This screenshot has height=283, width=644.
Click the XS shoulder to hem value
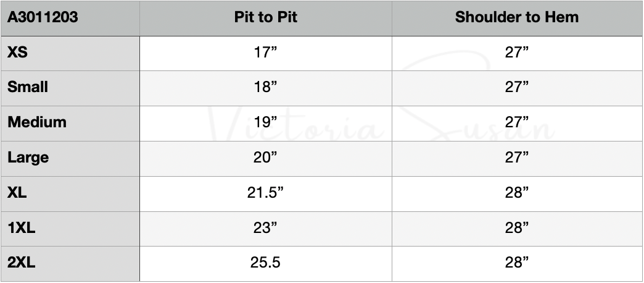(x=517, y=53)
